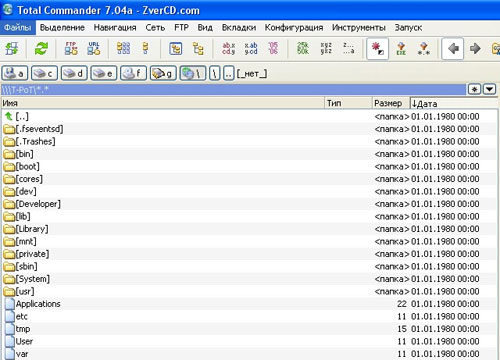Open the Файлы menu

(18, 27)
